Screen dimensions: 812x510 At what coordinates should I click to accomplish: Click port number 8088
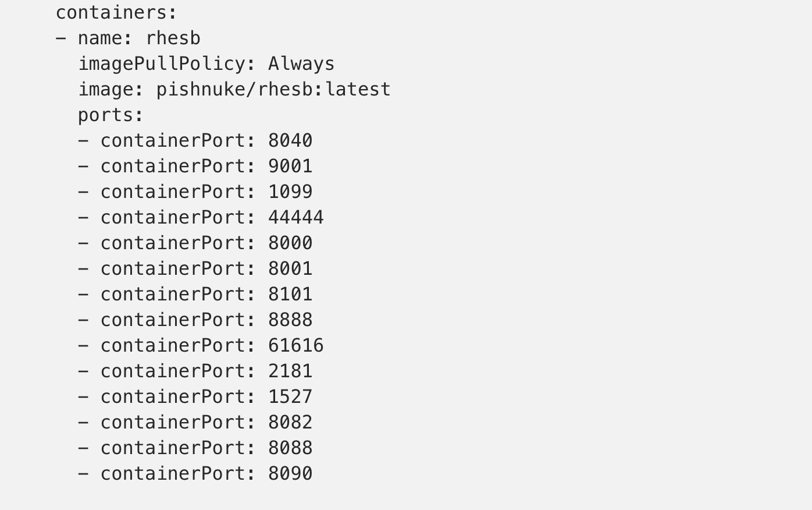[x=290, y=448]
